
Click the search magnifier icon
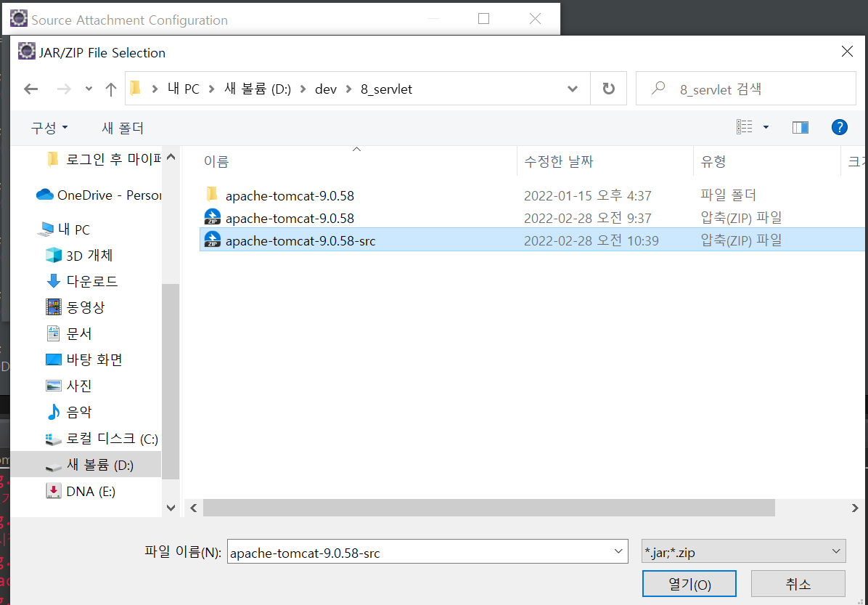(658, 88)
